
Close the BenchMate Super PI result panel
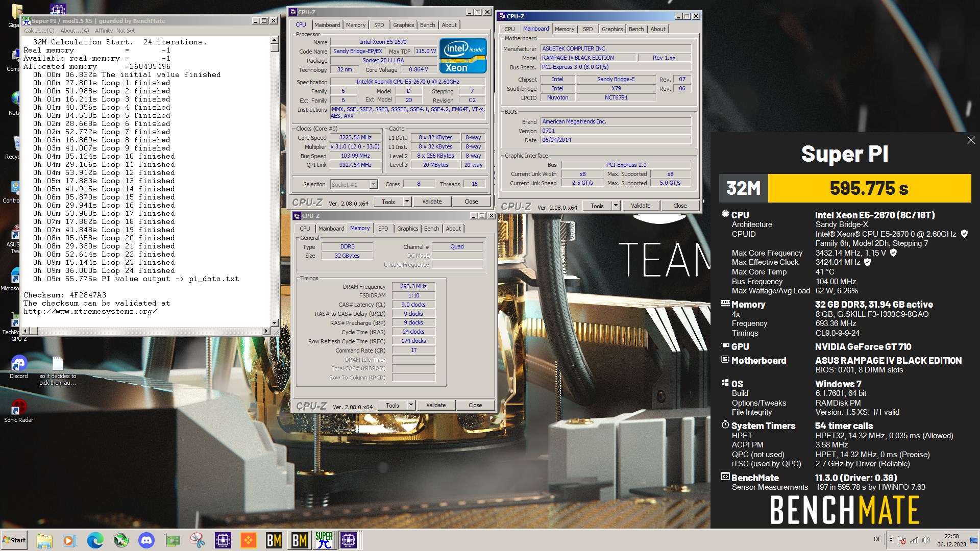[x=971, y=140]
